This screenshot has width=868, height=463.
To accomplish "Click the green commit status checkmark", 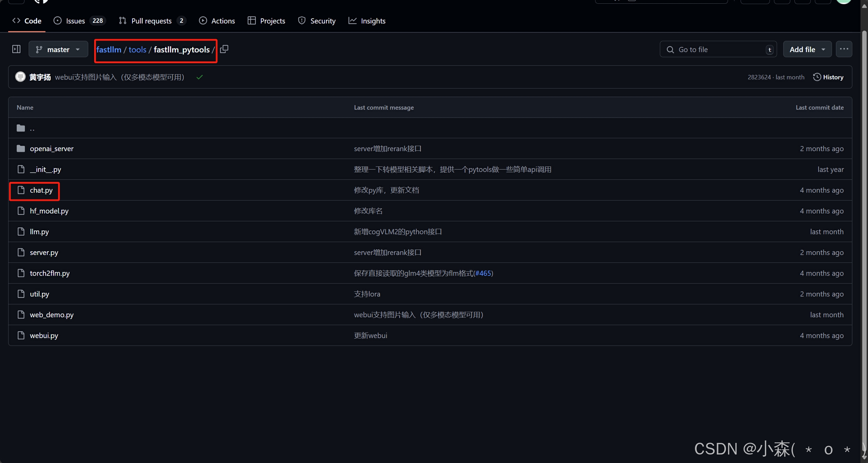I will pyautogui.click(x=200, y=77).
